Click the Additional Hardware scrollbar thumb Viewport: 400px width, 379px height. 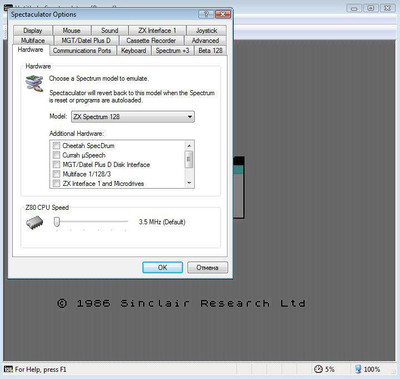coord(189,159)
